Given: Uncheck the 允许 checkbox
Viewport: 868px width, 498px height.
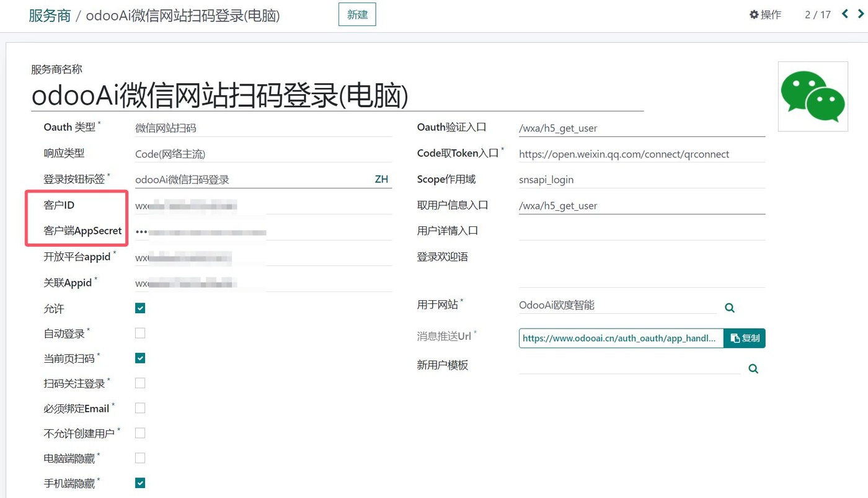Looking at the screenshot, I should pyautogui.click(x=140, y=308).
